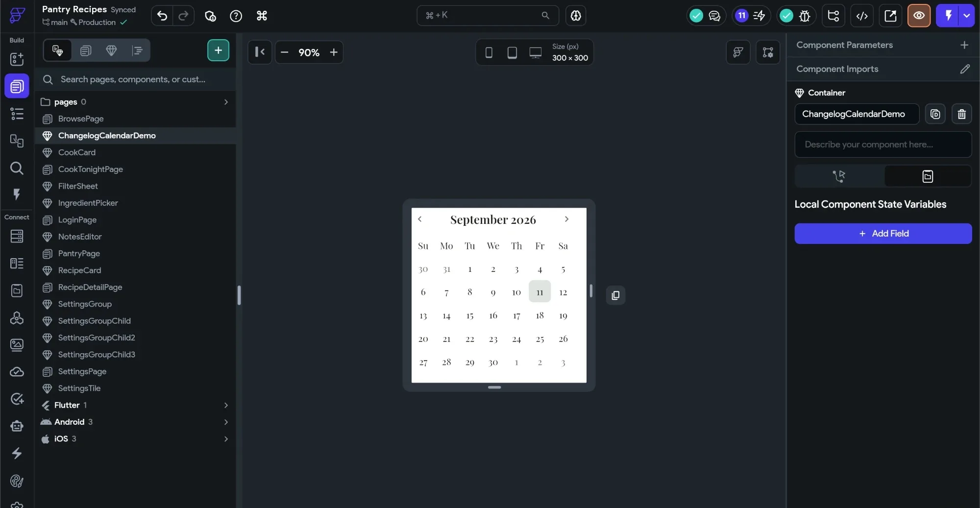Screen dimensions: 980x508
Task: Click the Add Field button
Action: pos(883,234)
